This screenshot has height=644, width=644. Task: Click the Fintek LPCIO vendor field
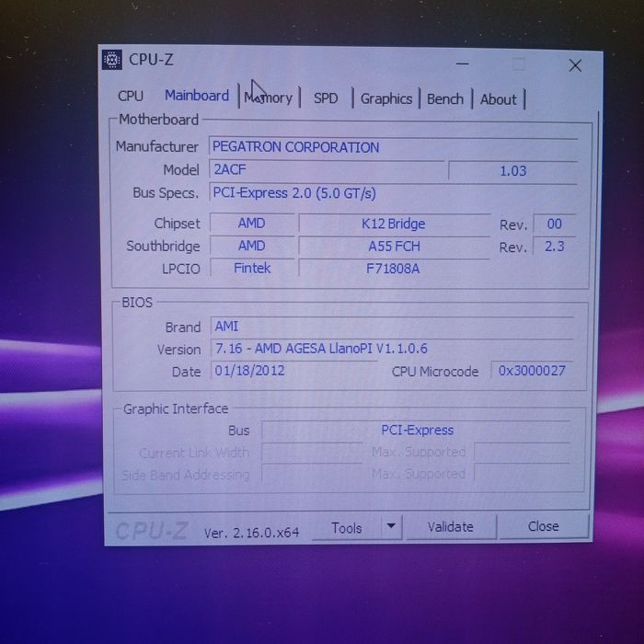point(252,268)
